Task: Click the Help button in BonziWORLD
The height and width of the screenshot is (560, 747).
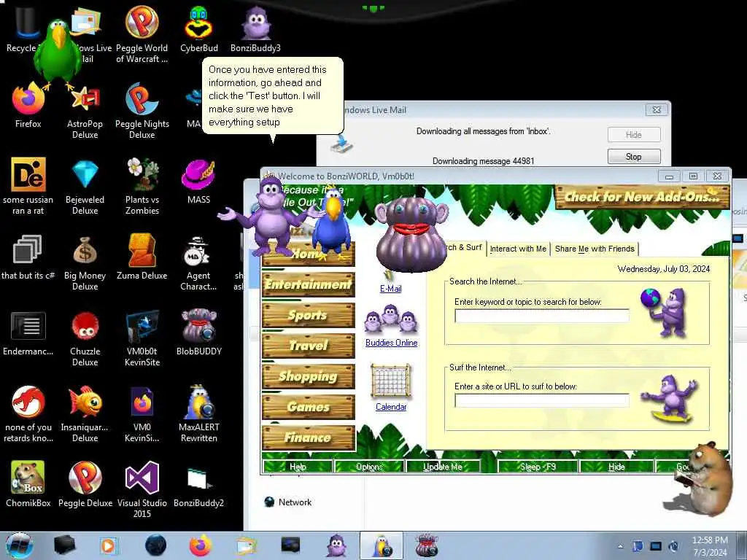Action: [x=298, y=467]
